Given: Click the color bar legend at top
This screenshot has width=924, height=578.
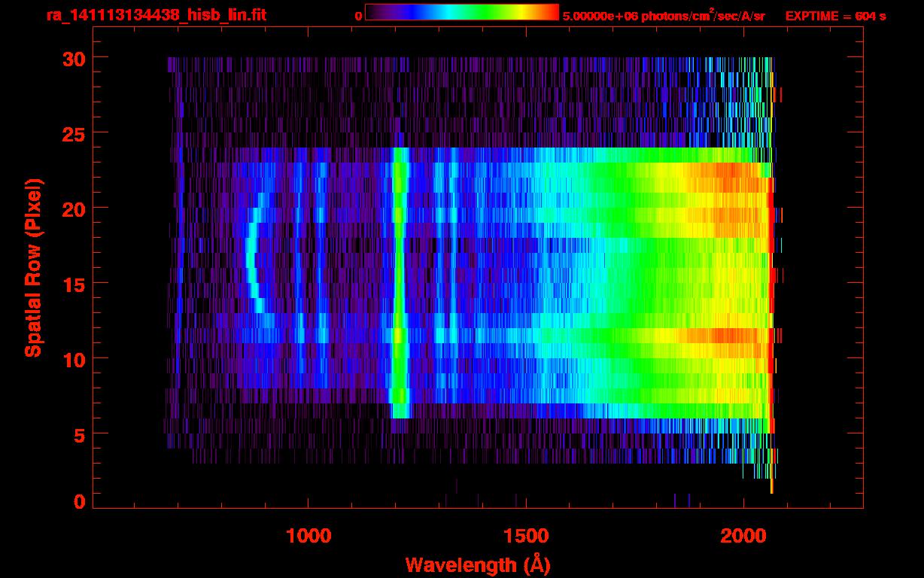Looking at the screenshot, I should pos(462,13).
